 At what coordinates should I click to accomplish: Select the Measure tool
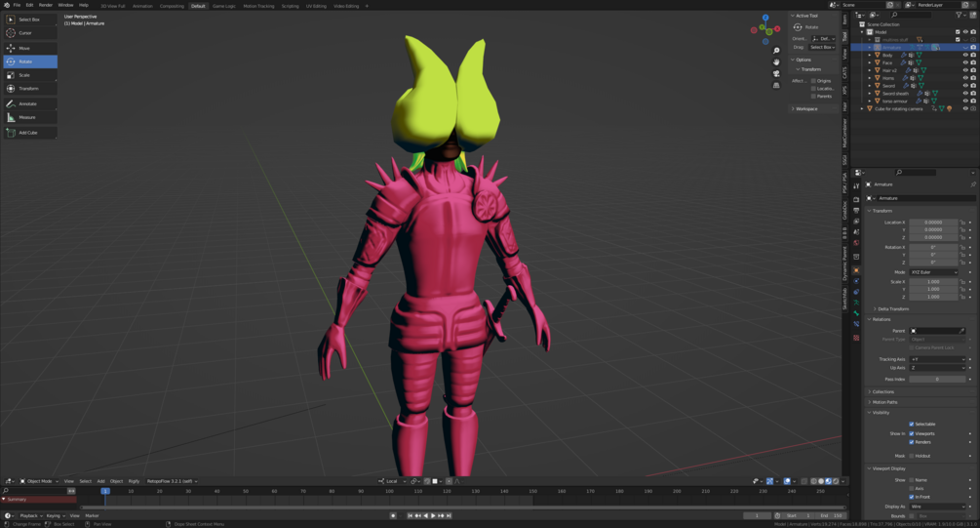pyautogui.click(x=30, y=117)
